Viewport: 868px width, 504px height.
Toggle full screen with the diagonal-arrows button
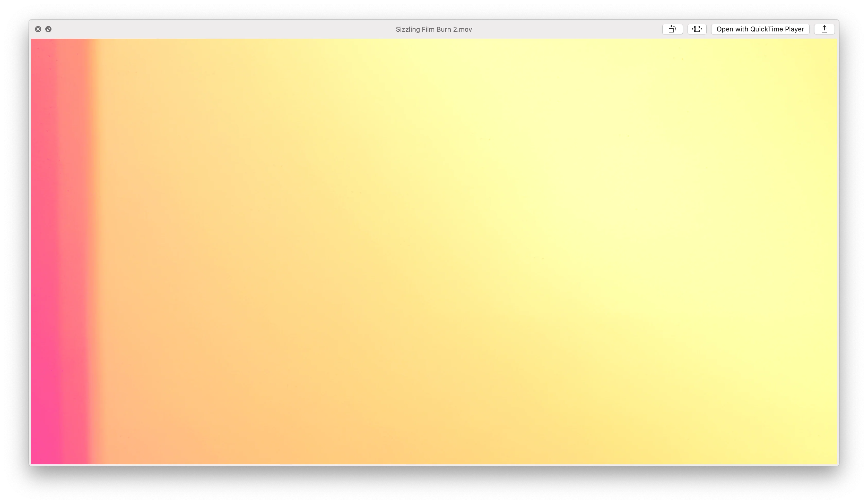48,29
